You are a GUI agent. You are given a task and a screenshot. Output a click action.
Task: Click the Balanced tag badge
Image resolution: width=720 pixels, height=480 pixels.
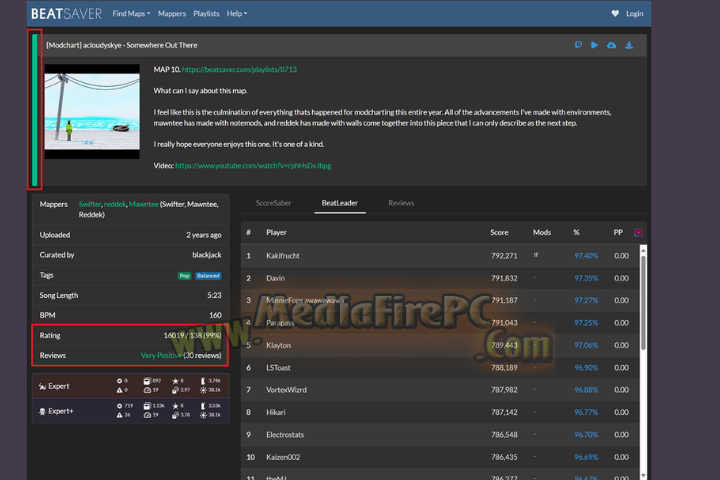point(208,276)
